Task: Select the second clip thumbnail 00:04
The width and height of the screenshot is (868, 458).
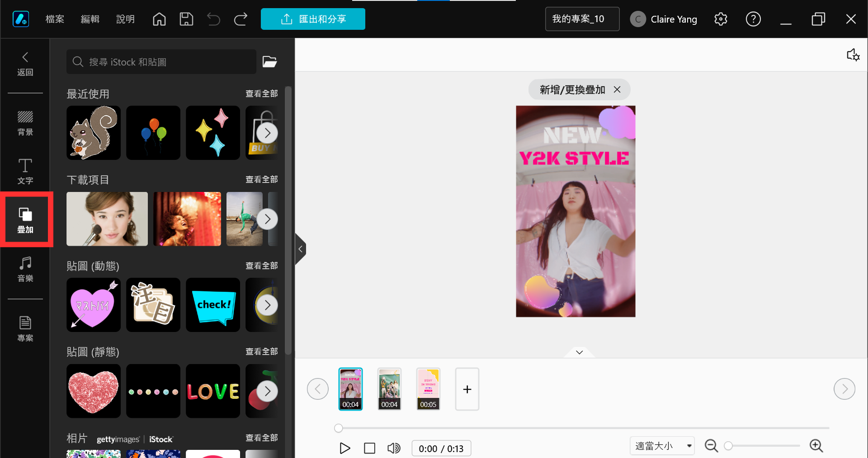Action: click(x=389, y=389)
